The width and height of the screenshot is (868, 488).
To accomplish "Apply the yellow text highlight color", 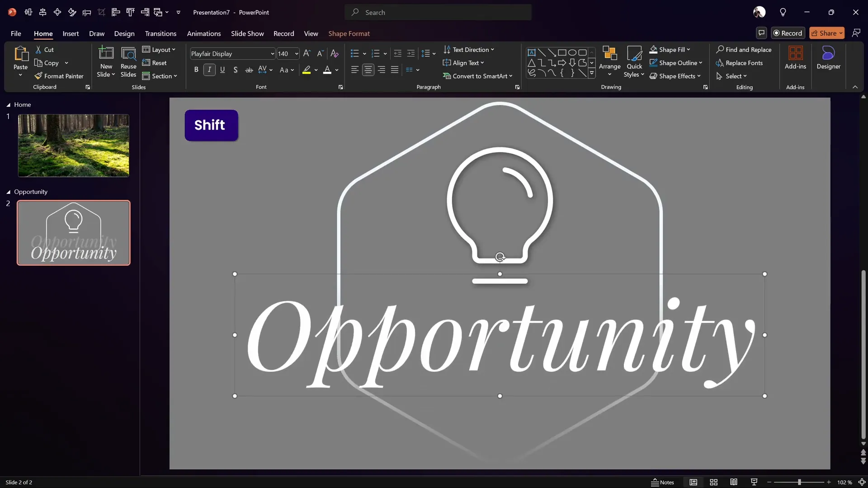I will click(x=307, y=70).
